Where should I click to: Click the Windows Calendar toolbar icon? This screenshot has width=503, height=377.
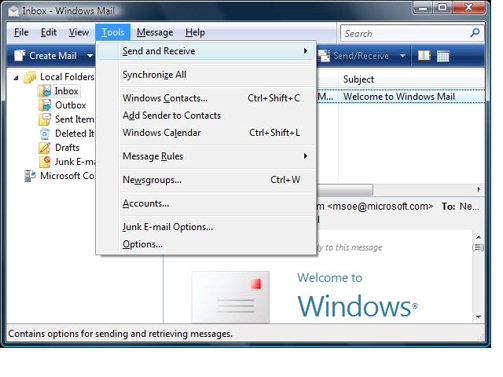pos(443,56)
